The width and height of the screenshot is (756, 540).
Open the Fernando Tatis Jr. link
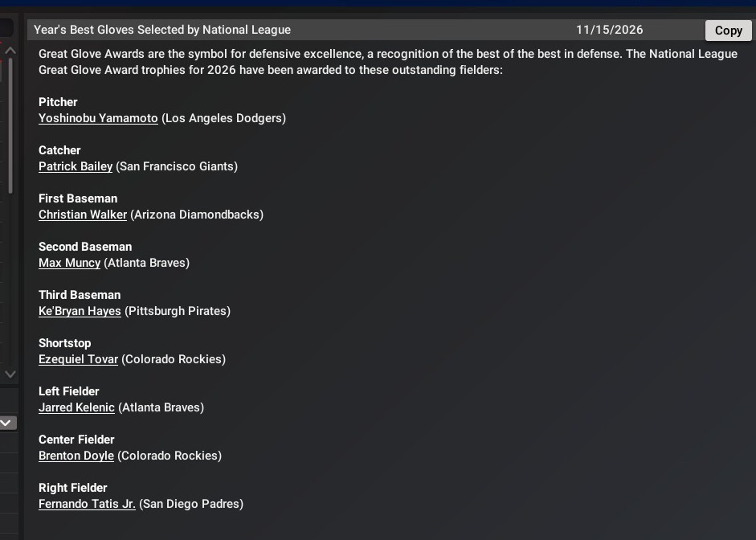click(87, 504)
